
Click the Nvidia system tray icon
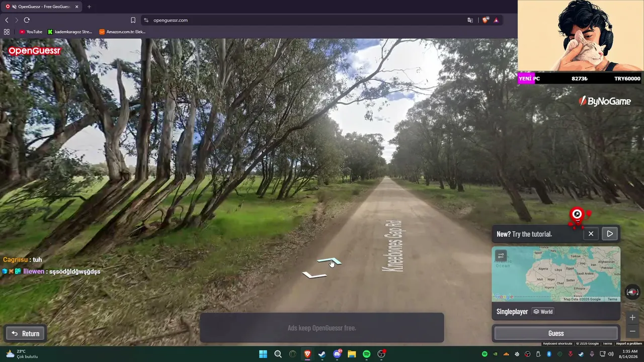coord(496,354)
